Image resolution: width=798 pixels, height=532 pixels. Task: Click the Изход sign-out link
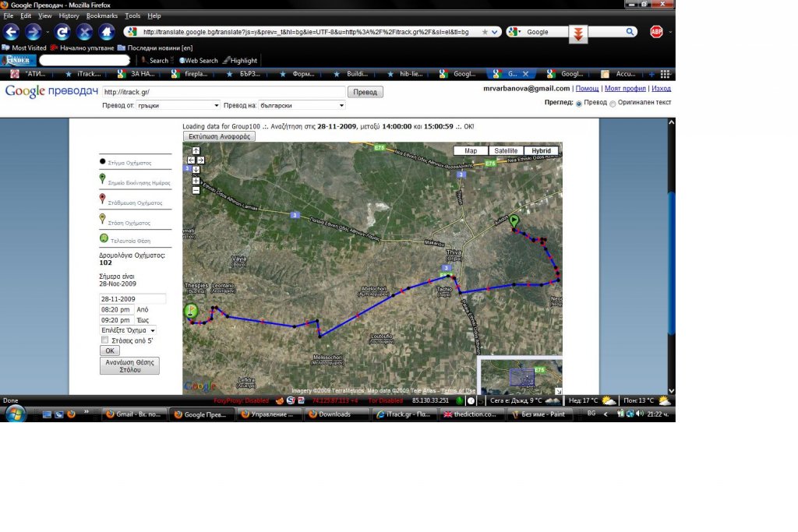point(661,89)
